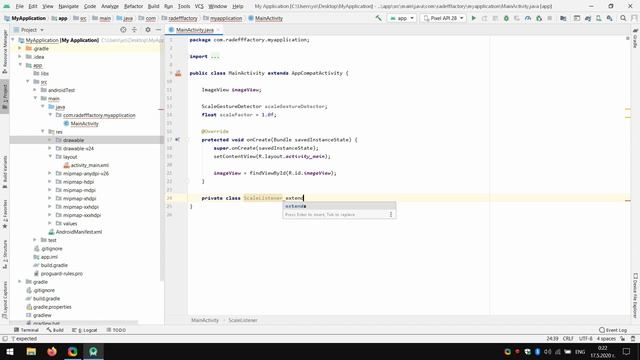
Task: Open Project panel settings gear
Action: 148,30
